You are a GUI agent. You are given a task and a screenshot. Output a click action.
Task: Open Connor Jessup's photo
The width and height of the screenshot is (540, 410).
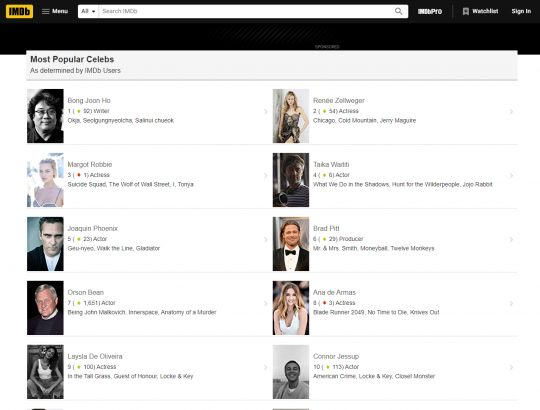pyautogui.click(x=291, y=372)
